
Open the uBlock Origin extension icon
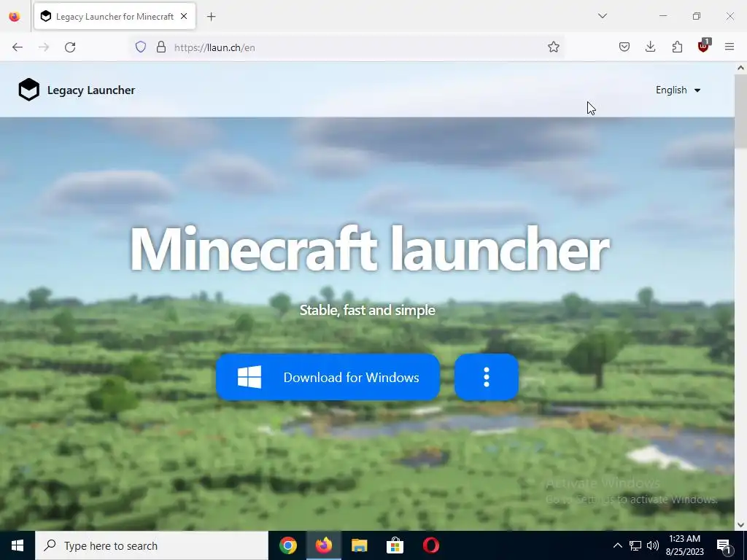pos(704,46)
